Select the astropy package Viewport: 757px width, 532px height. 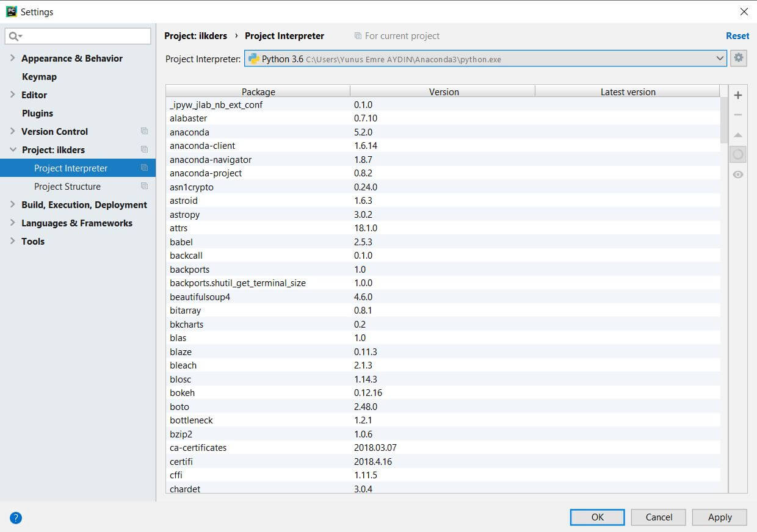tap(443, 215)
